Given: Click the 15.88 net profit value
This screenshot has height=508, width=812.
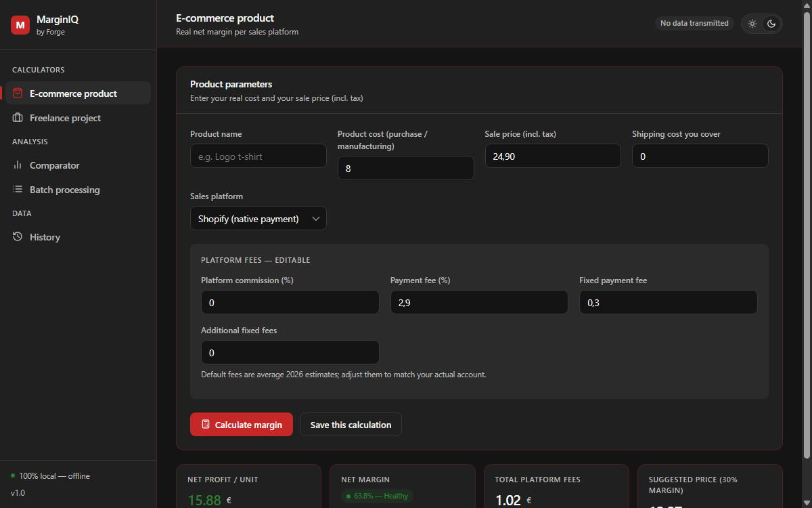Looking at the screenshot, I should point(204,501).
